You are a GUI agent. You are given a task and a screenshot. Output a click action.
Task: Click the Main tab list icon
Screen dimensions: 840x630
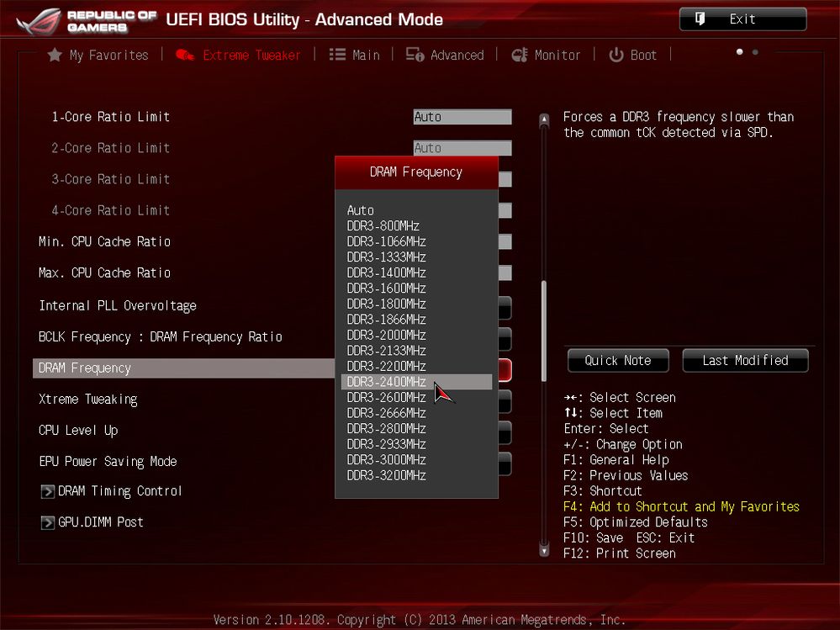click(337, 55)
